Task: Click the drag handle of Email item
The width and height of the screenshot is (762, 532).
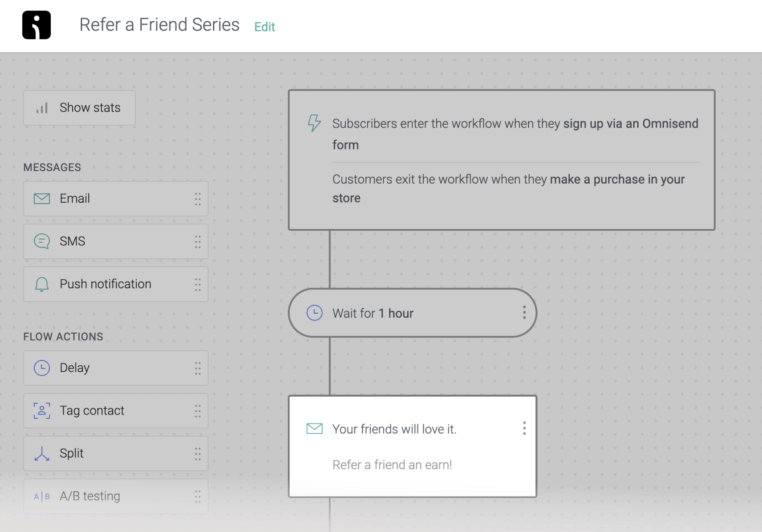Action: (x=198, y=199)
